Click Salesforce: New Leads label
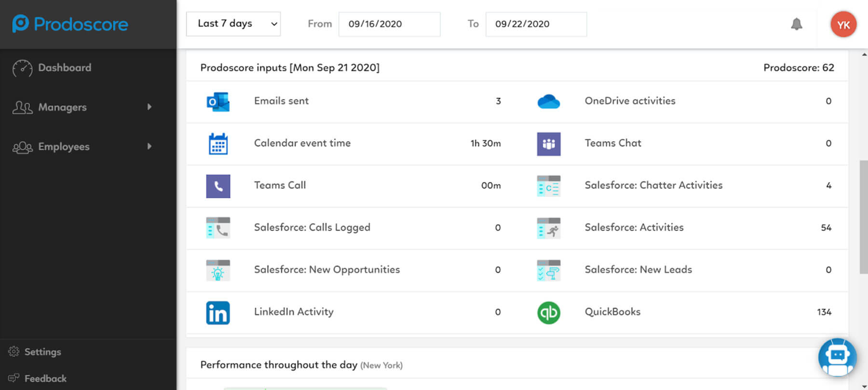This screenshot has height=390, width=868. (638, 270)
